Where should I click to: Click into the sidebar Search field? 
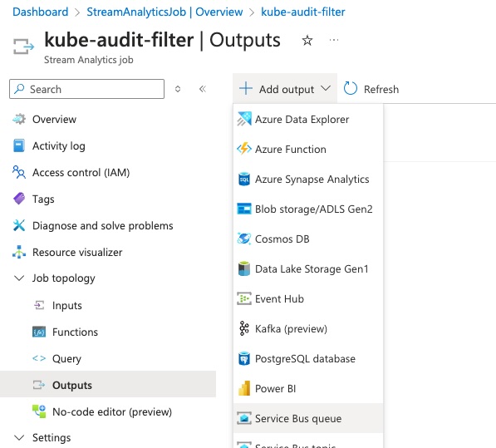point(86,89)
